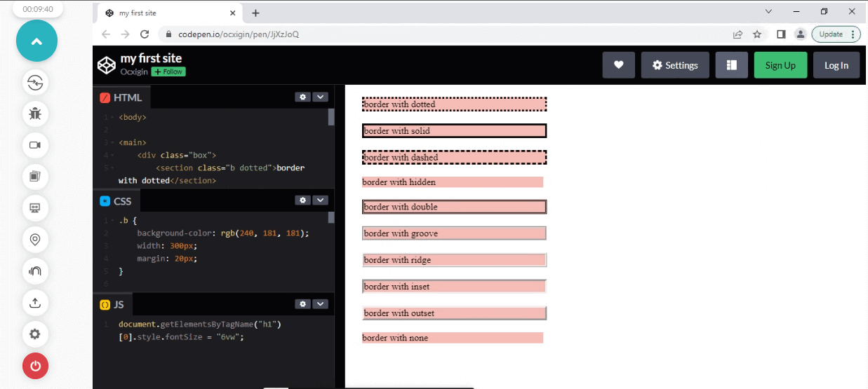
Task: Click the location pin icon in sidebar
Action: point(35,240)
